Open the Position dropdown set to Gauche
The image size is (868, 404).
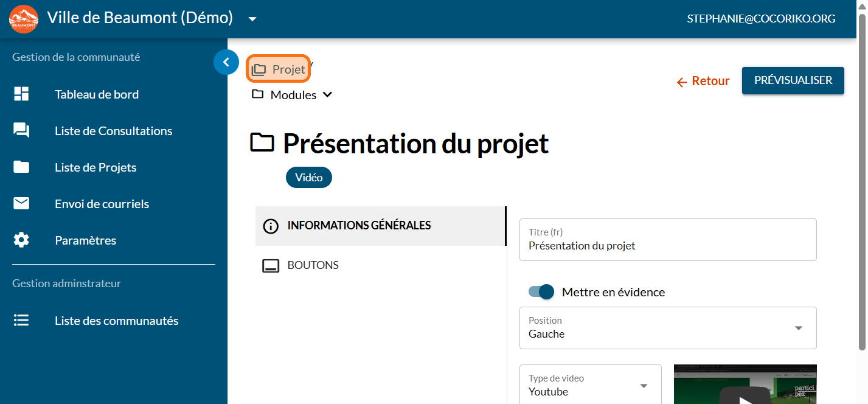pos(667,328)
